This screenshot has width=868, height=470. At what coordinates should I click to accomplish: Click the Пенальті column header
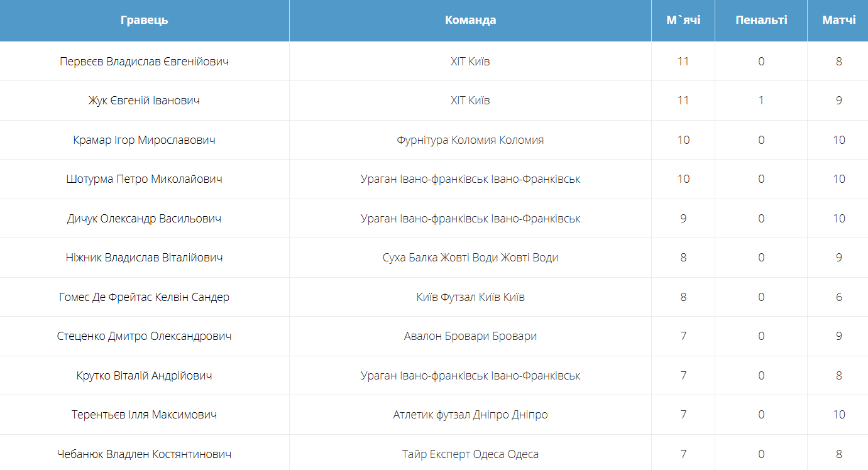[761, 20]
